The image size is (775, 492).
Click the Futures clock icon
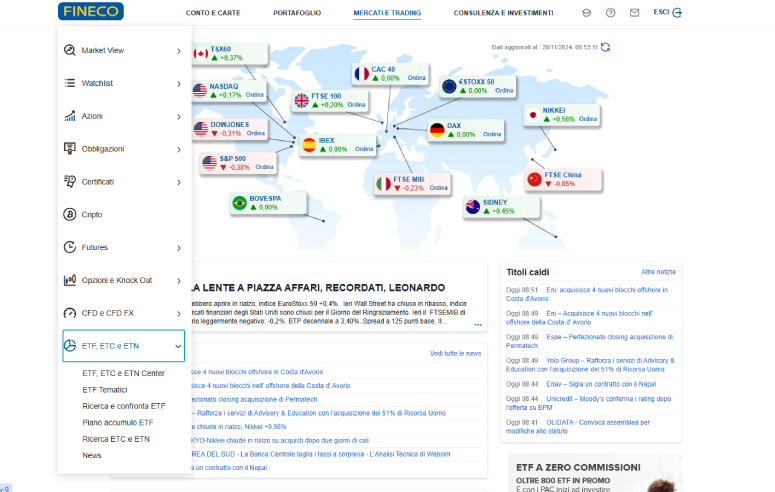coord(70,247)
